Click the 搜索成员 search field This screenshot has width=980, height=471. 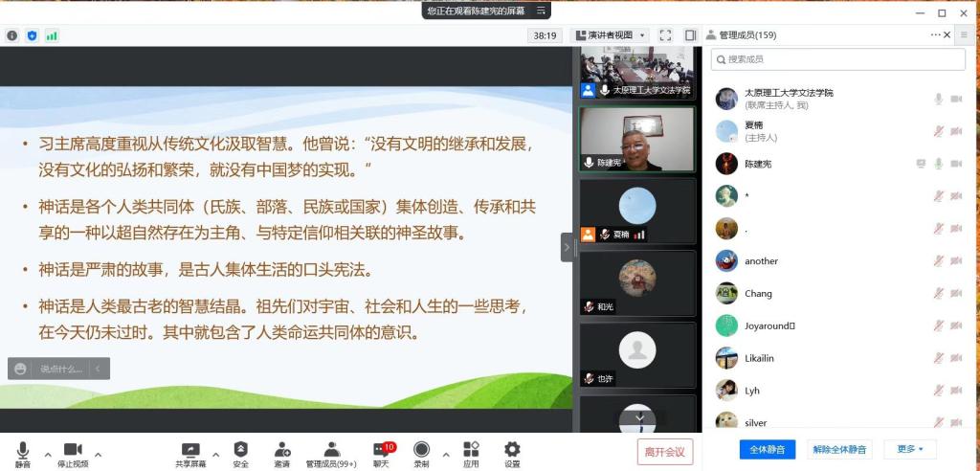tap(838, 59)
